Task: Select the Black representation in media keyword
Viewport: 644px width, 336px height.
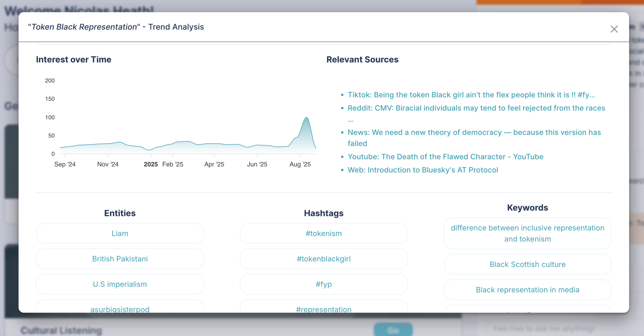Action: tap(528, 290)
